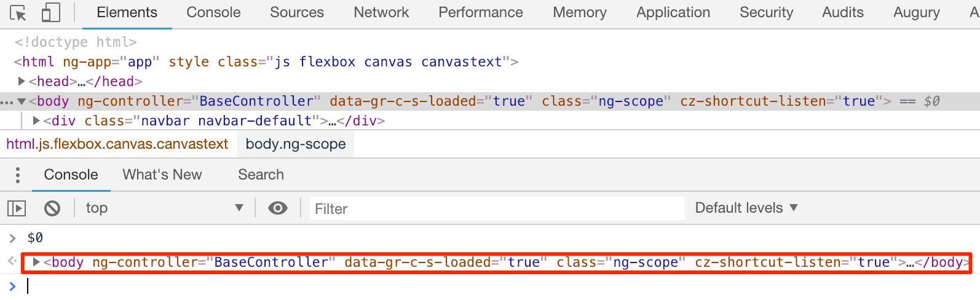Clear the console with the ban icon
The height and width of the screenshot is (300, 980).
point(52,208)
